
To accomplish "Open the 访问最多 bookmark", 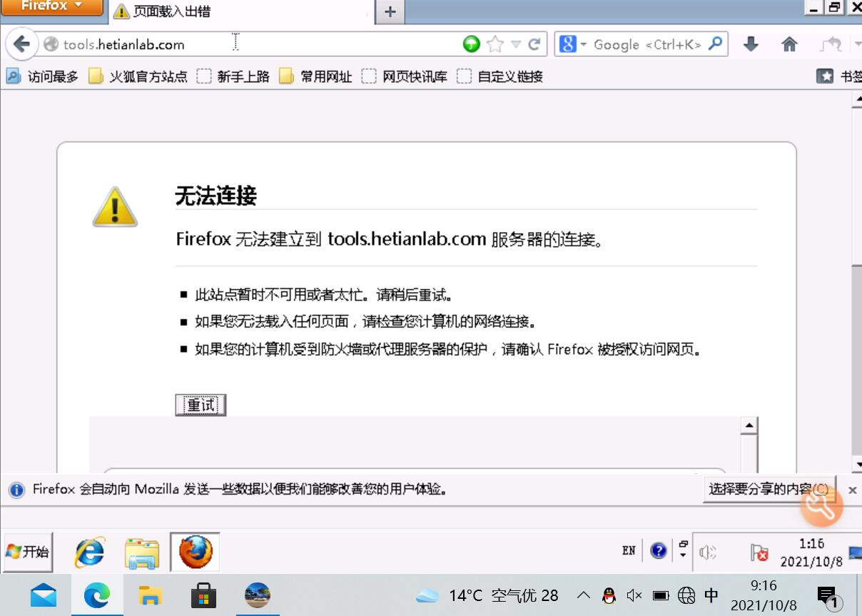I will [x=42, y=76].
